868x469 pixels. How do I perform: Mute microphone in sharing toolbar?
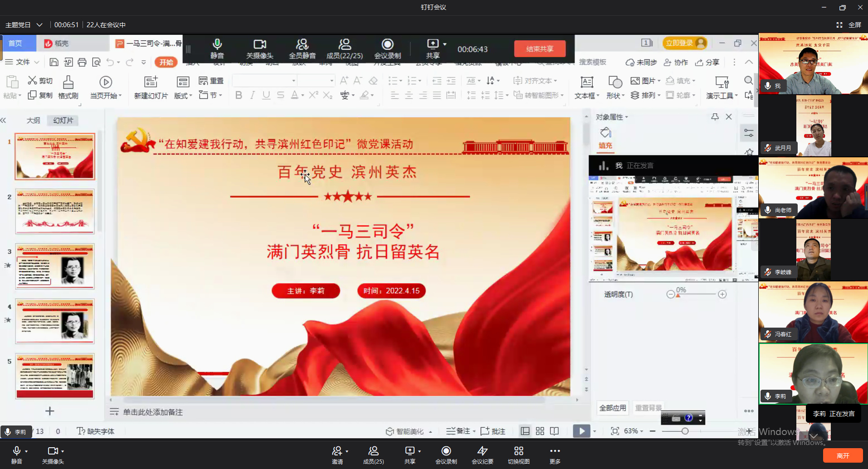click(217, 48)
